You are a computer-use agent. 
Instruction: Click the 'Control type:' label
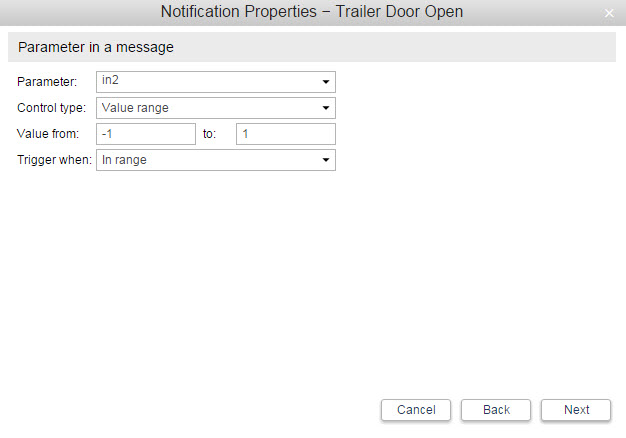[x=52, y=108]
